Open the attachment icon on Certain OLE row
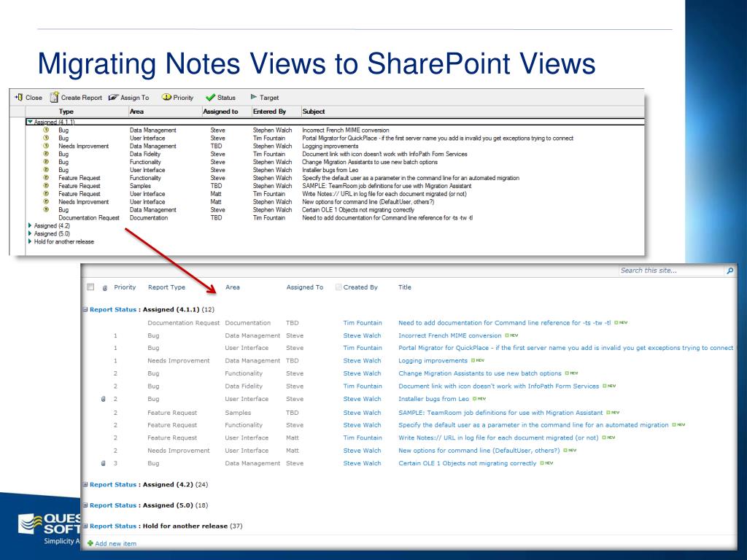This screenshot has width=747, height=560. (x=104, y=463)
